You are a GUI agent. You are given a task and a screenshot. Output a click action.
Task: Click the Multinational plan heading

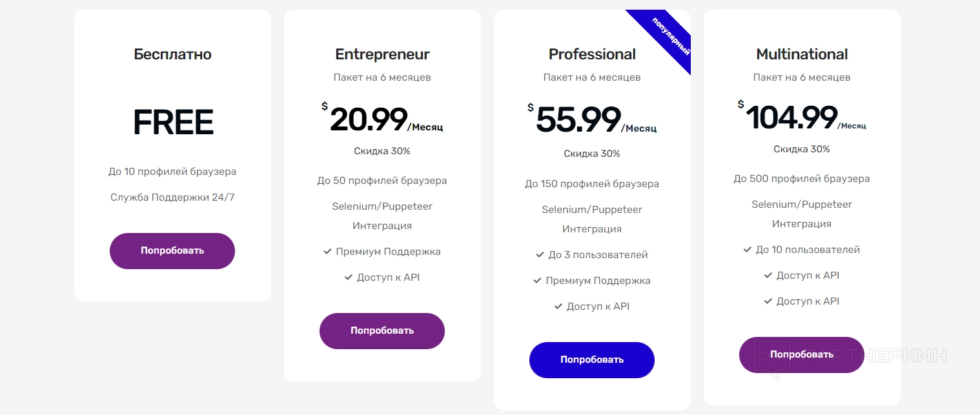(802, 54)
